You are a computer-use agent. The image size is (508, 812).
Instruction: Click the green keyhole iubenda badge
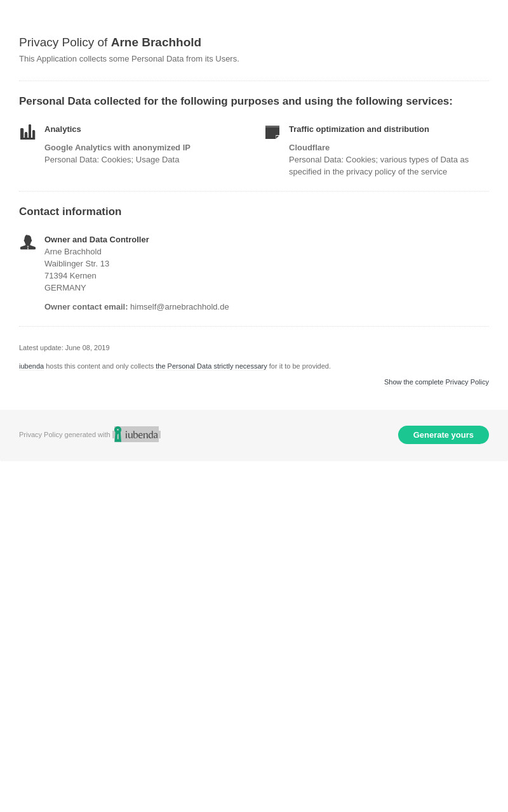(117, 434)
